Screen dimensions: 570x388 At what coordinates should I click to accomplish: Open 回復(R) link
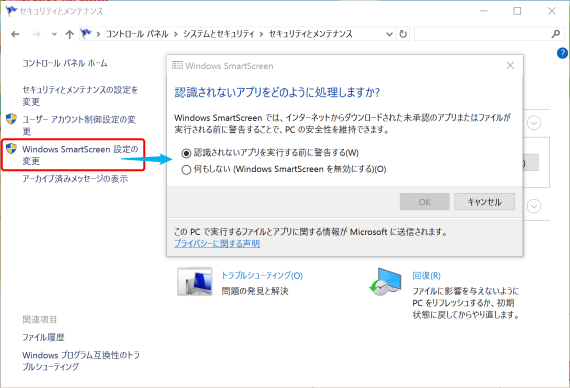point(426,276)
